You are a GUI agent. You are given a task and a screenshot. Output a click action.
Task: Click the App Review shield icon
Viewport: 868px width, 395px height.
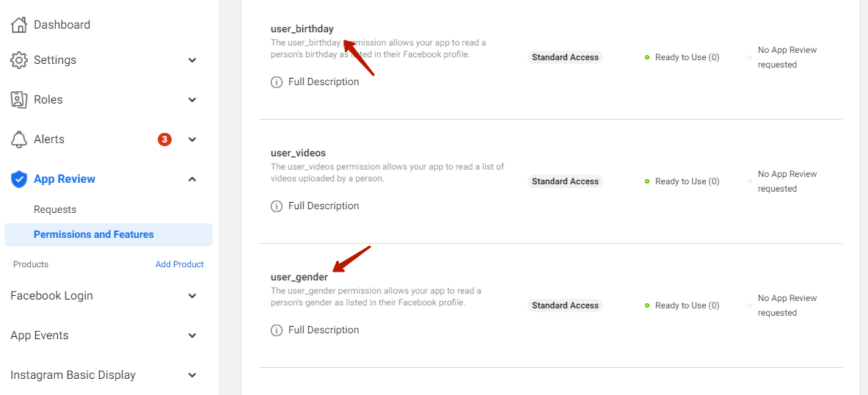click(19, 179)
